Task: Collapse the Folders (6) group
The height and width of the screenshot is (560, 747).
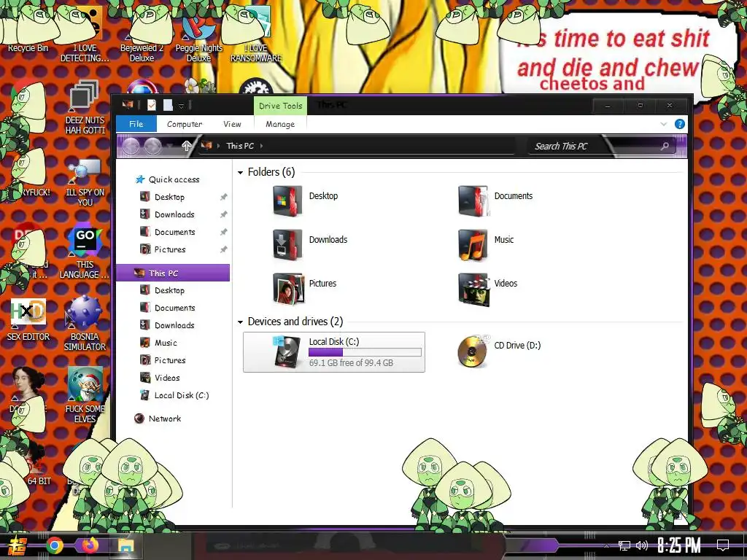Action: (x=240, y=172)
